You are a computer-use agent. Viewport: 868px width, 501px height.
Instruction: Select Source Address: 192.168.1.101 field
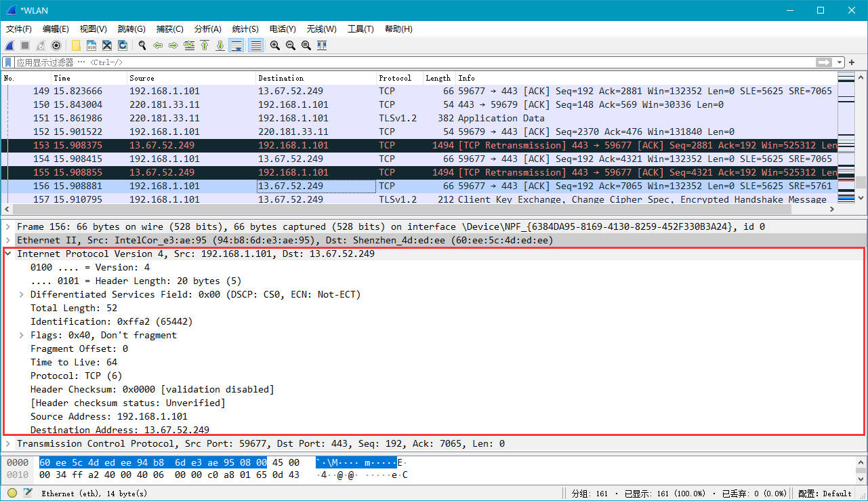(109, 416)
